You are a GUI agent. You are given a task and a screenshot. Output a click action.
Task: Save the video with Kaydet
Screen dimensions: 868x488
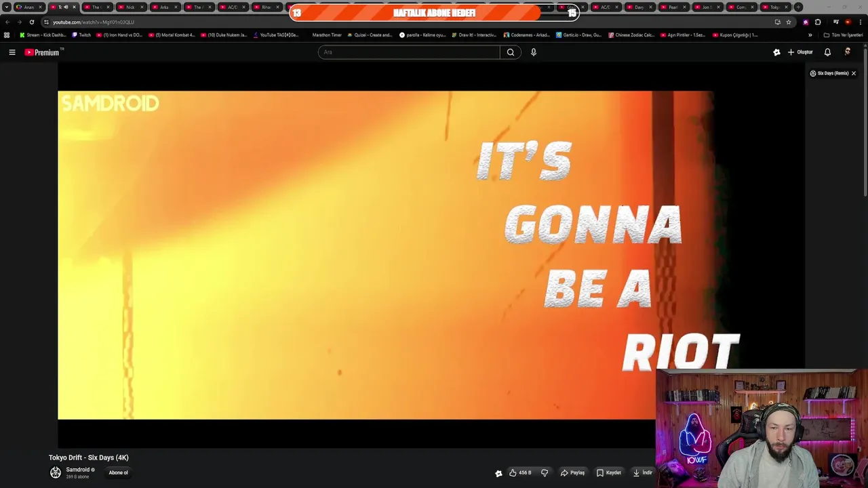point(608,472)
